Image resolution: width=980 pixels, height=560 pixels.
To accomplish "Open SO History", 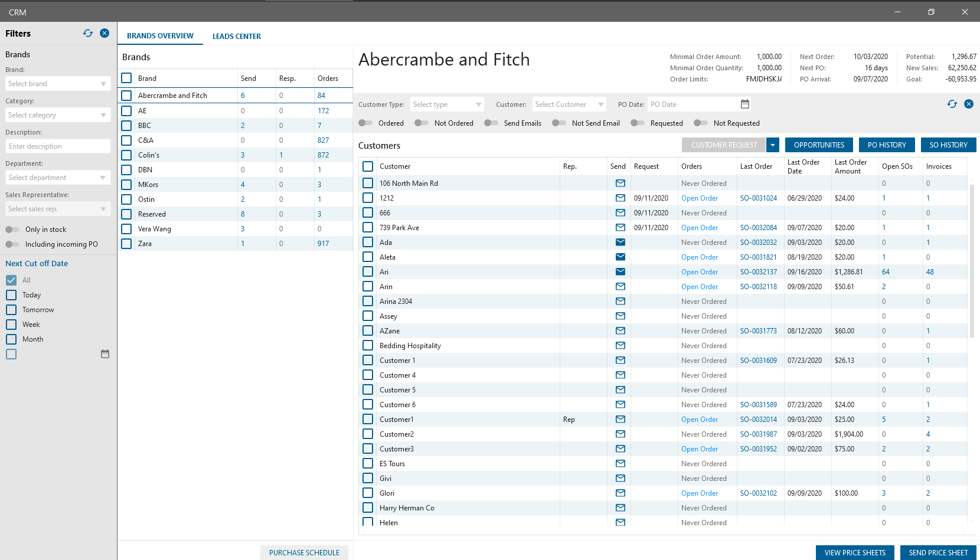I will click(x=949, y=145).
